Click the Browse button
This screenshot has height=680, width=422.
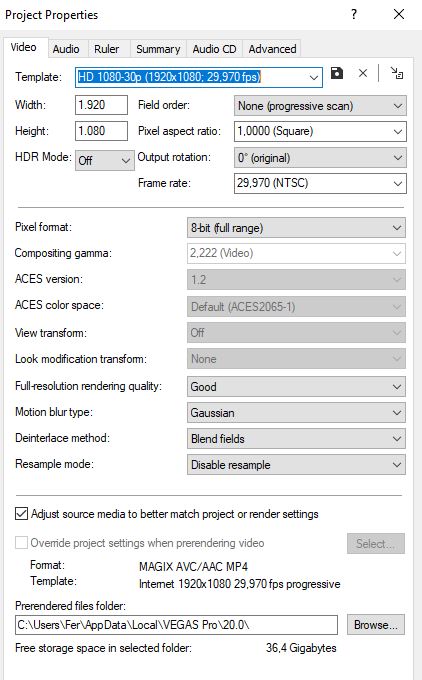pyautogui.click(x=376, y=624)
